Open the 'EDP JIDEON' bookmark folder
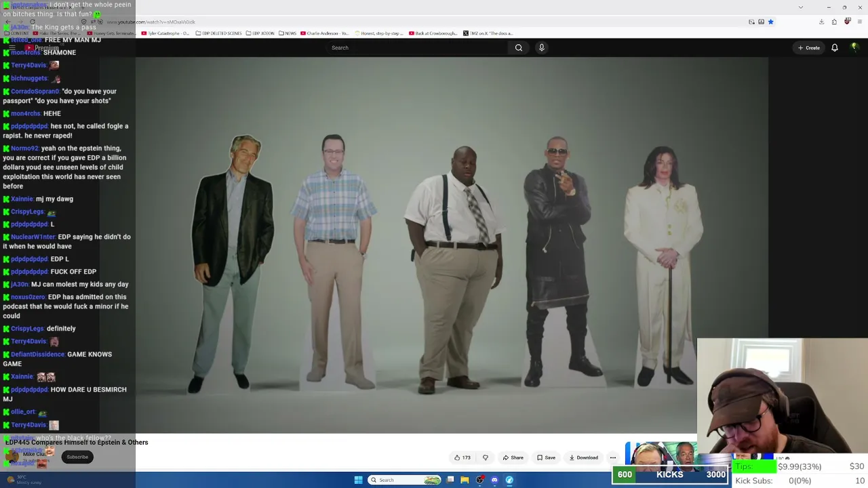868x488 pixels. click(260, 33)
